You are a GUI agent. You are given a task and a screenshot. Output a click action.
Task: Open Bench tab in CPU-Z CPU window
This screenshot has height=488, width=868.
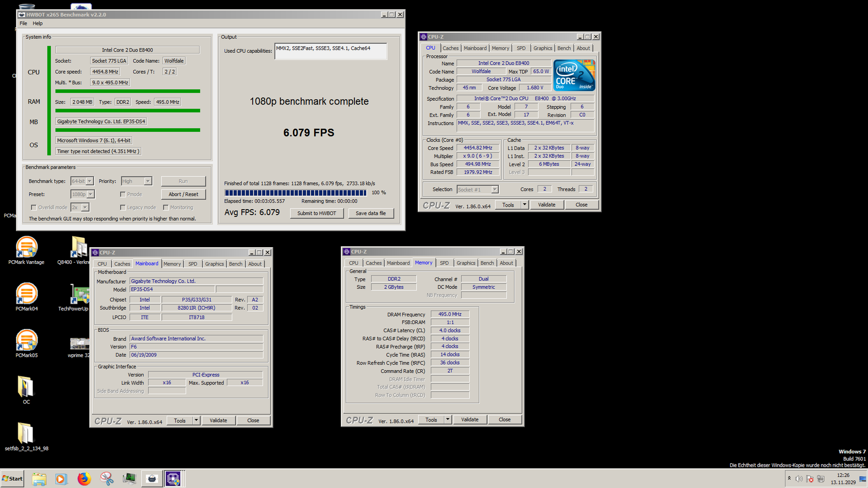click(x=564, y=48)
